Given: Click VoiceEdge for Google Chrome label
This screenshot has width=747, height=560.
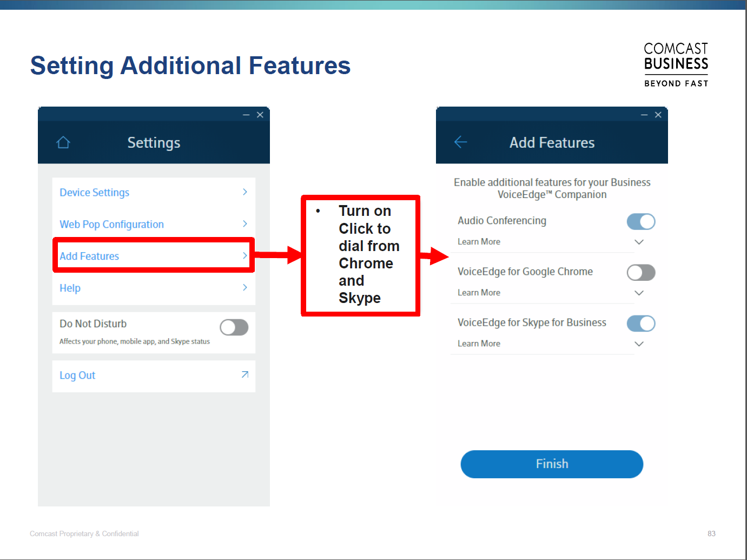Looking at the screenshot, I should coord(525,272).
